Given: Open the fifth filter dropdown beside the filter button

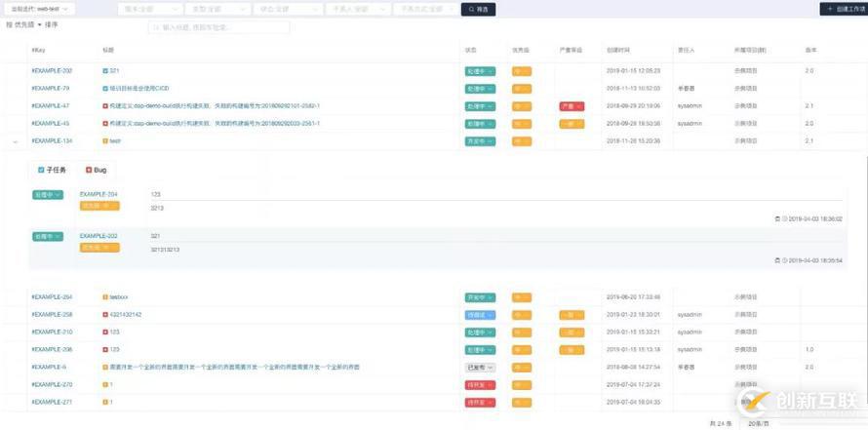Looking at the screenshot, I should pyautogui.click(x=425, y=9).
